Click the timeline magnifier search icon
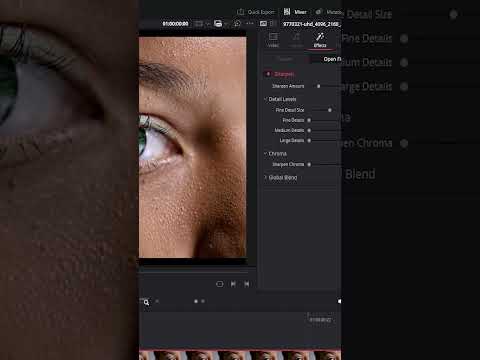 click(146, 302)
